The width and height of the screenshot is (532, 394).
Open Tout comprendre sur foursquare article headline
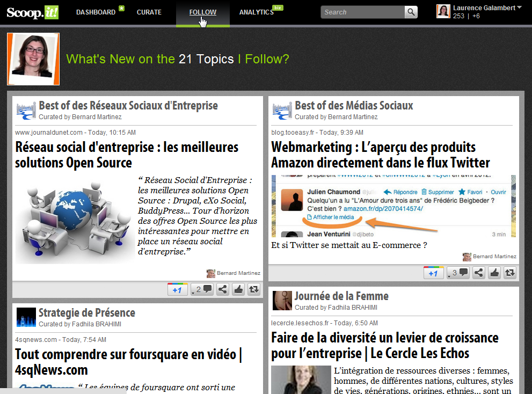coord(128,362)
